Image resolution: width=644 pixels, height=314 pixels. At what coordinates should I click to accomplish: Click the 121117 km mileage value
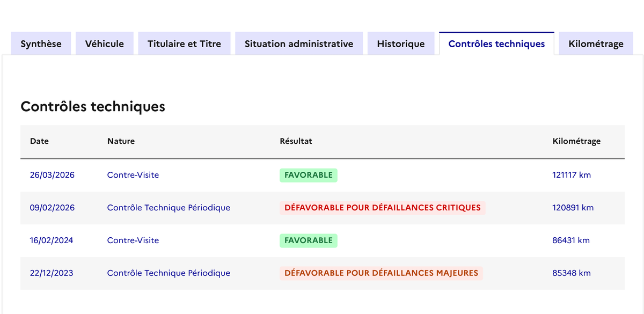click(x=571, y=175)
